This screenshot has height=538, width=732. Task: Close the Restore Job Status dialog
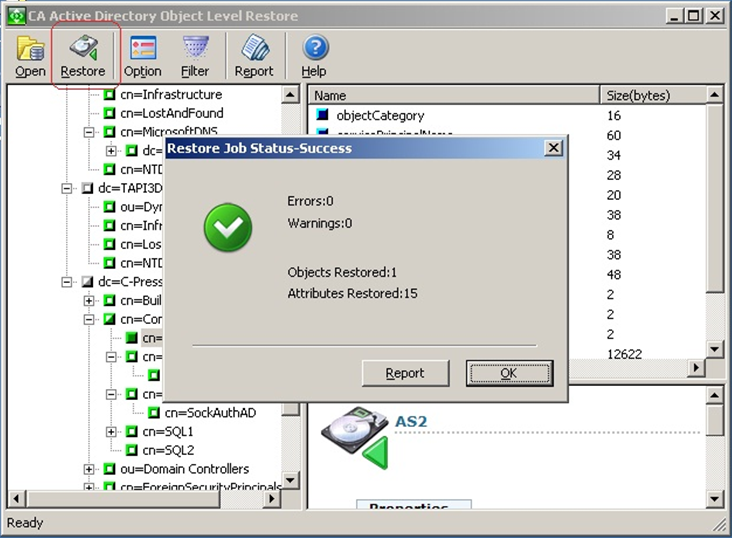pyautogui.click(x=553, y=148)
